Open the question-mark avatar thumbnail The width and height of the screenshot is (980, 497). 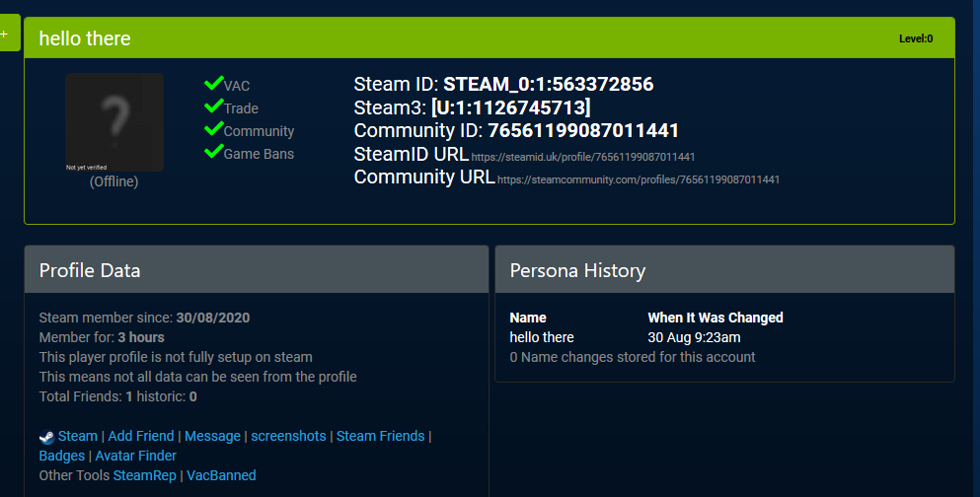[114, 121]
